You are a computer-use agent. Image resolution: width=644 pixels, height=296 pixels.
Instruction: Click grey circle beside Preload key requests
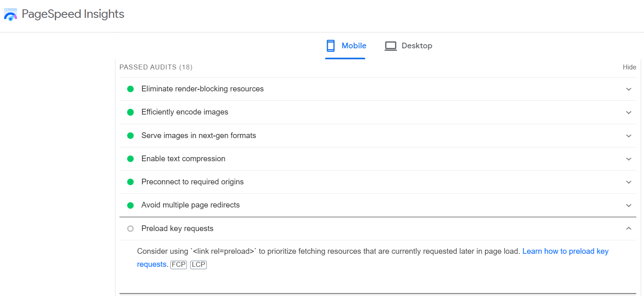click(x=130, y=229)
